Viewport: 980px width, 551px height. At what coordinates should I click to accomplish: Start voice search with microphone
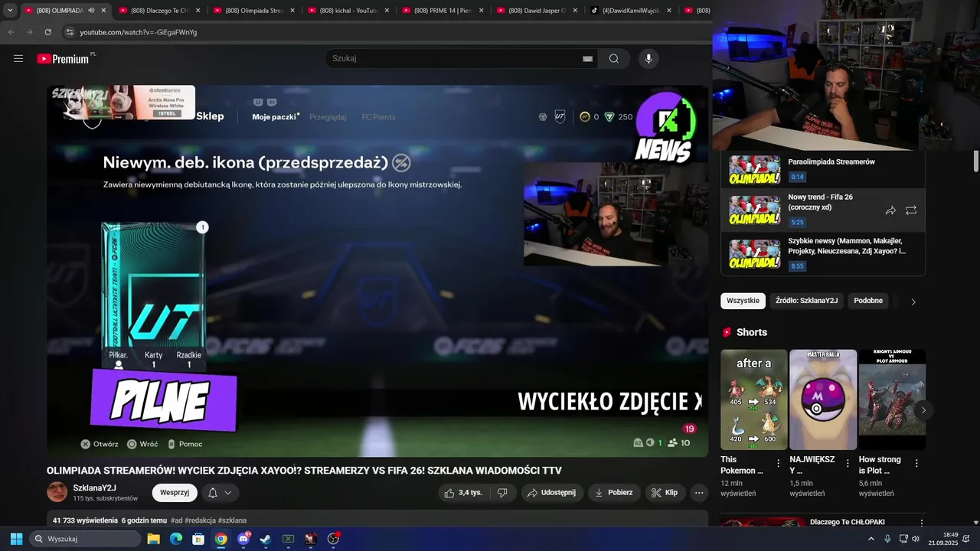coord(648,58)
